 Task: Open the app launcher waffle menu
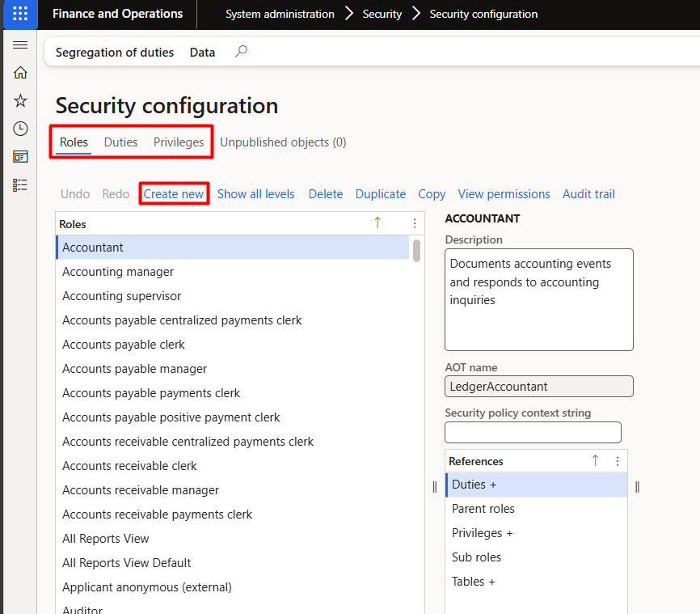tap(20, 14)
